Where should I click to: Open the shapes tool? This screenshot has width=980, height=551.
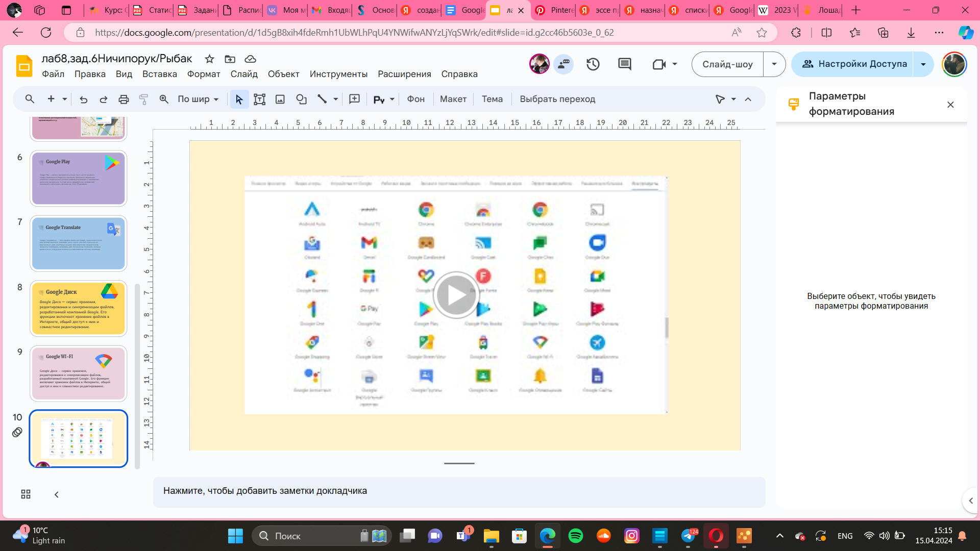point(301,99)
